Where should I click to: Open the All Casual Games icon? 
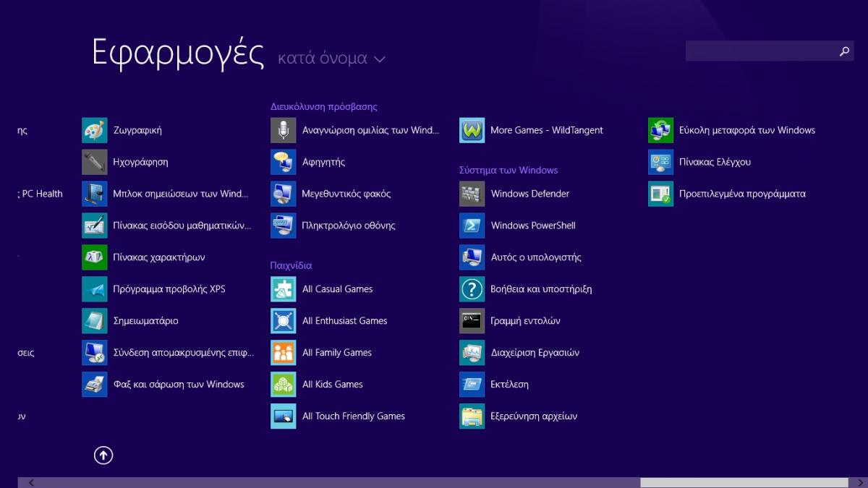coord(284,289)
